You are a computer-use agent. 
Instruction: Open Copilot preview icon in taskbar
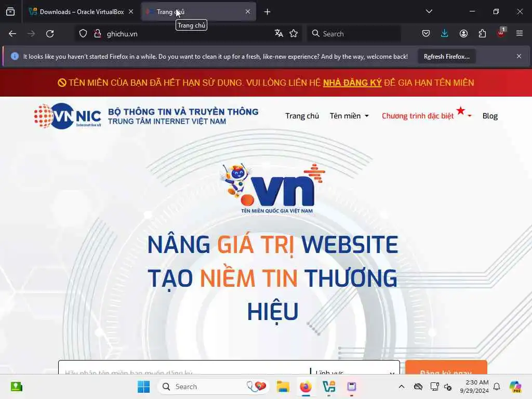coord(515,387)
